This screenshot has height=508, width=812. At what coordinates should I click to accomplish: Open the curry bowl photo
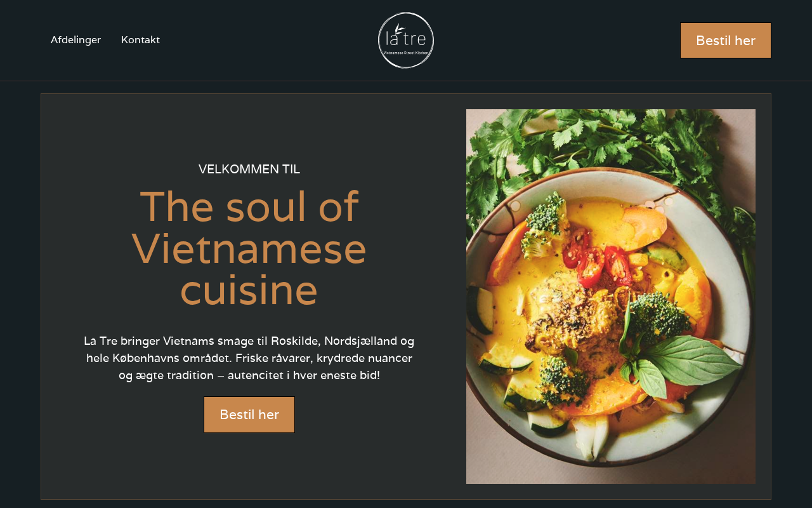pos(611,297)
